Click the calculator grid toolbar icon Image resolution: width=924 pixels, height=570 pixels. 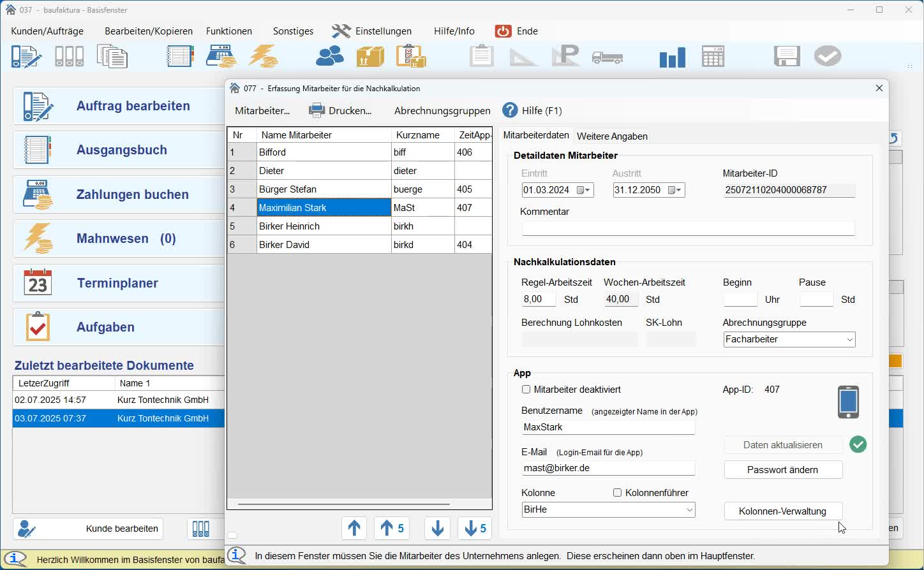click(713, 57)
